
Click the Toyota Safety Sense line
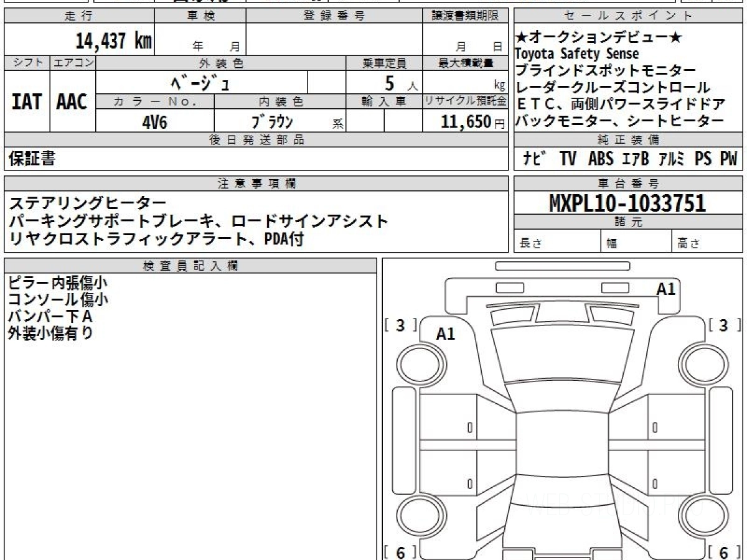(x=577, y=54)
